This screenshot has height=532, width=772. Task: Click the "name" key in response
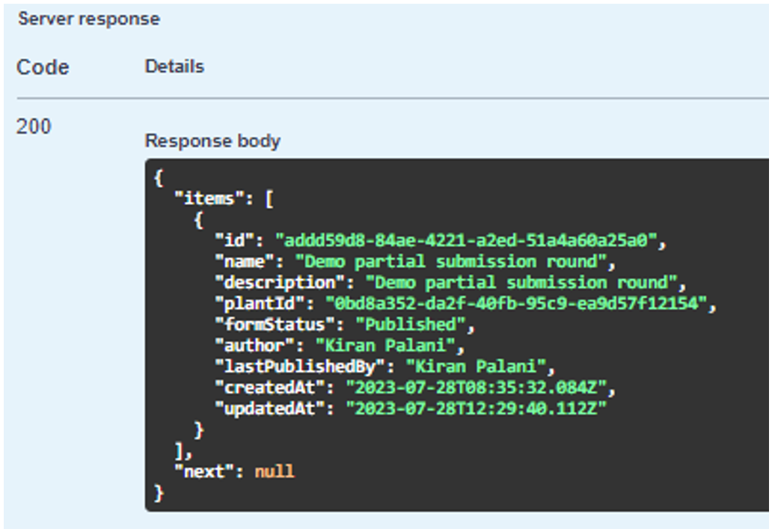239,262
